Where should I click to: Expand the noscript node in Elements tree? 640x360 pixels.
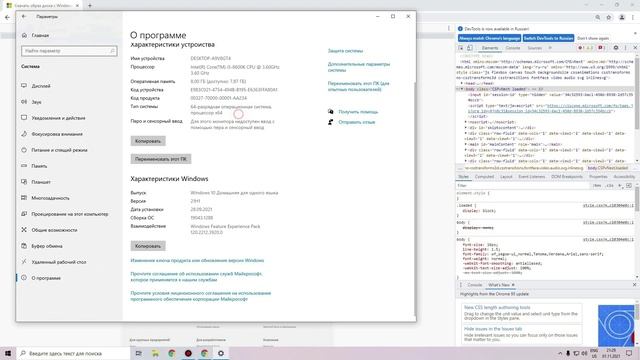[466, 122]
